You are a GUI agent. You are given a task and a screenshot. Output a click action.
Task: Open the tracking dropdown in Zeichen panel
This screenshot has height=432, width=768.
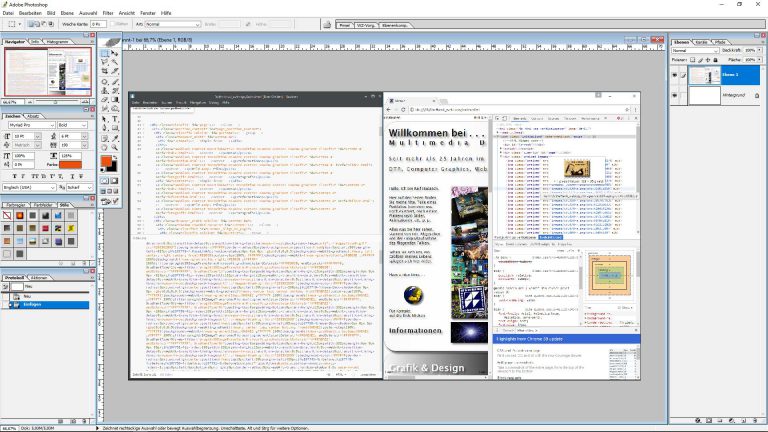[x=84, y=145]
